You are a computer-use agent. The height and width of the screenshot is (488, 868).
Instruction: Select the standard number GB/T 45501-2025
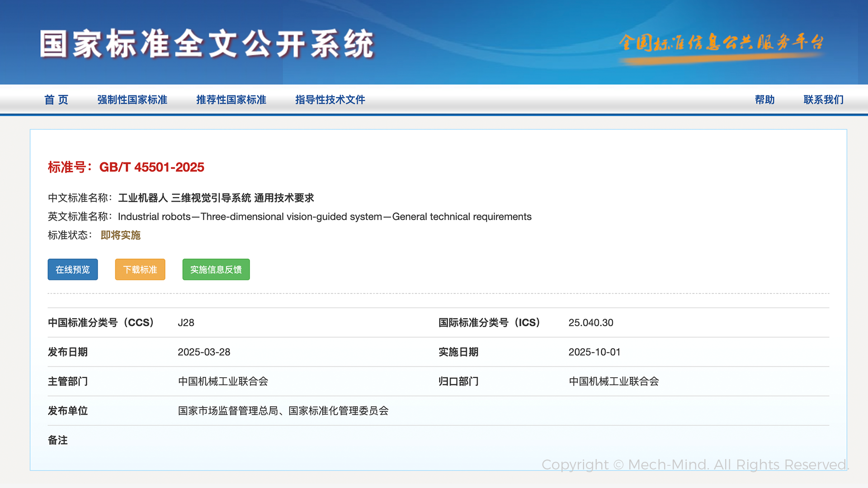point(152,167)
